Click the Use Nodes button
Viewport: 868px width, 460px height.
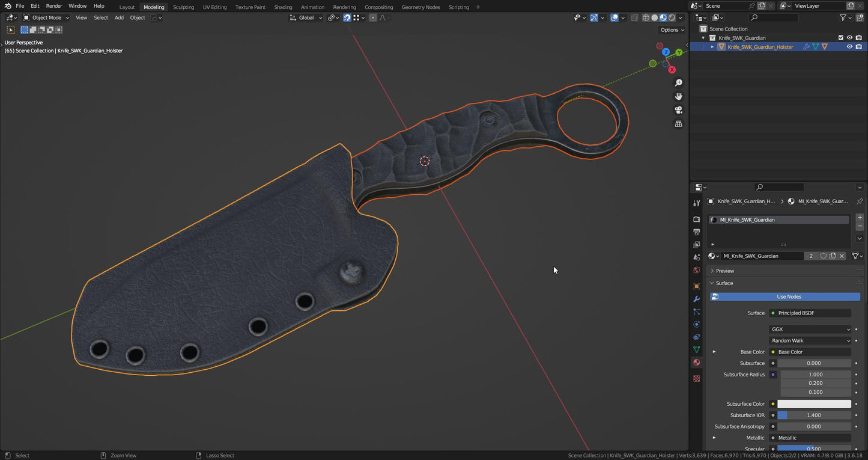789,296
